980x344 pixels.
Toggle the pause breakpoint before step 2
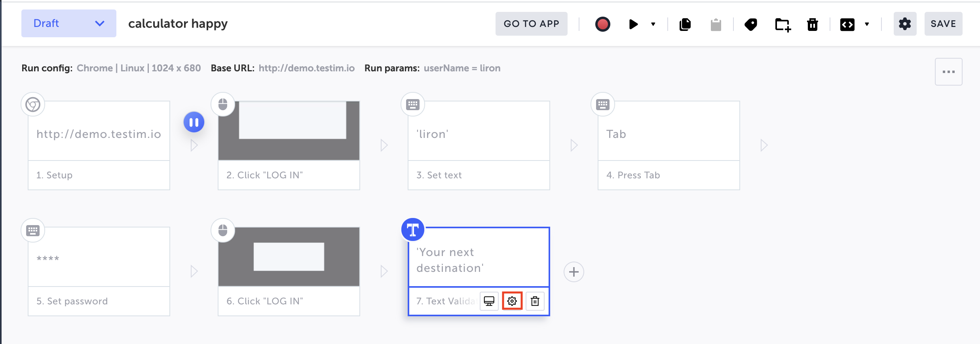pyautogui.click(x=194, y=122)
